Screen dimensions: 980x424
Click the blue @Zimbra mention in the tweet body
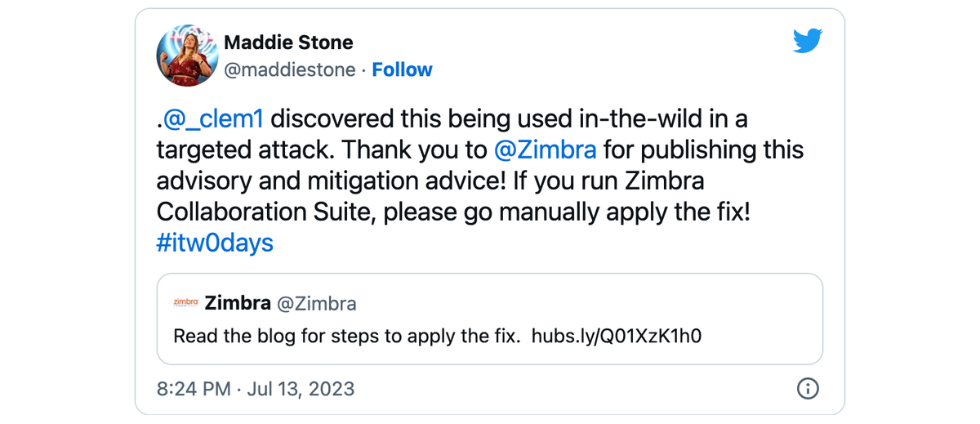[545, 150]
